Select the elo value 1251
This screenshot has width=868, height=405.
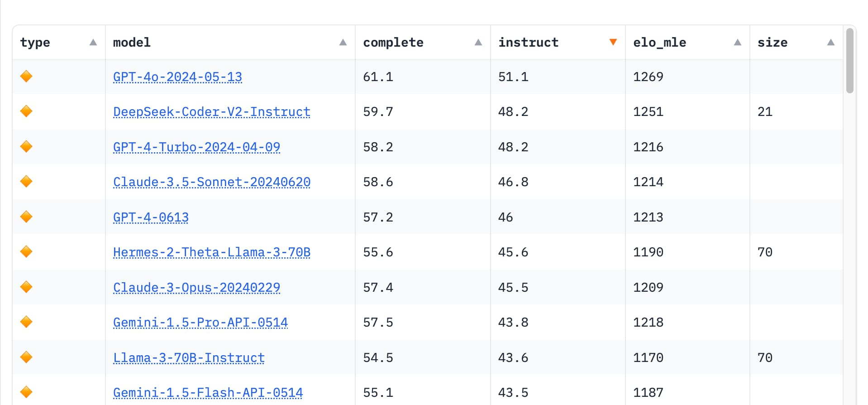click(648, 111)
